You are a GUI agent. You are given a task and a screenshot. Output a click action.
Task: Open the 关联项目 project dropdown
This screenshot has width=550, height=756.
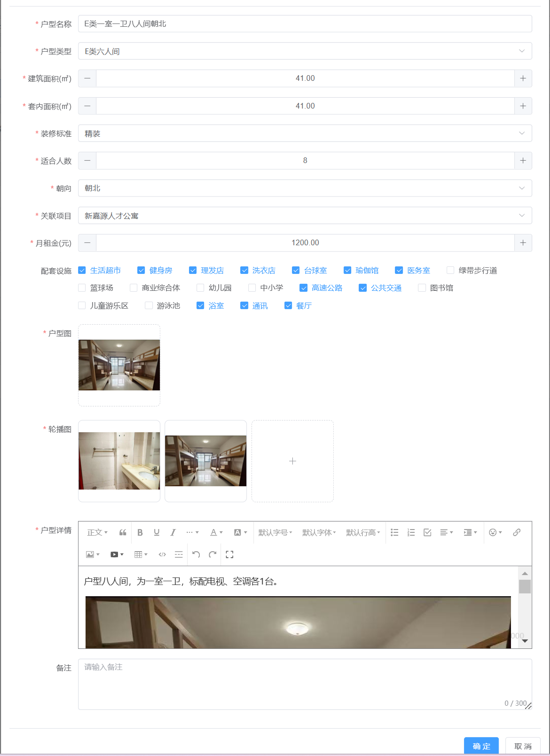[x=305, y=216]
